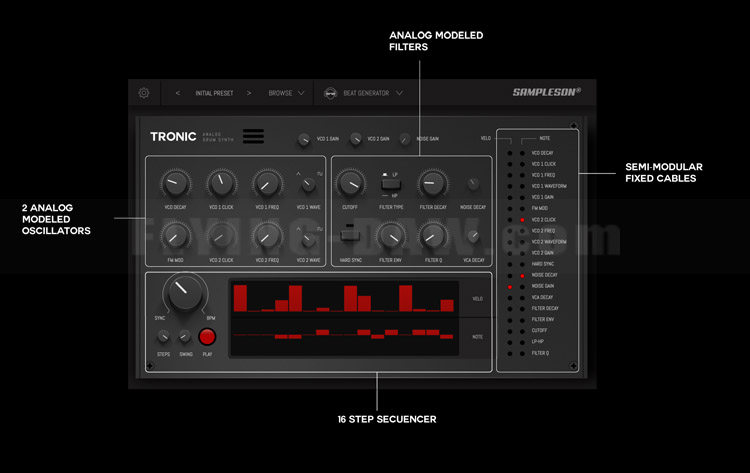The height and width of the screenshot is (473, 750).
Task: Click the VCO Decay knob
Action: 175,184
